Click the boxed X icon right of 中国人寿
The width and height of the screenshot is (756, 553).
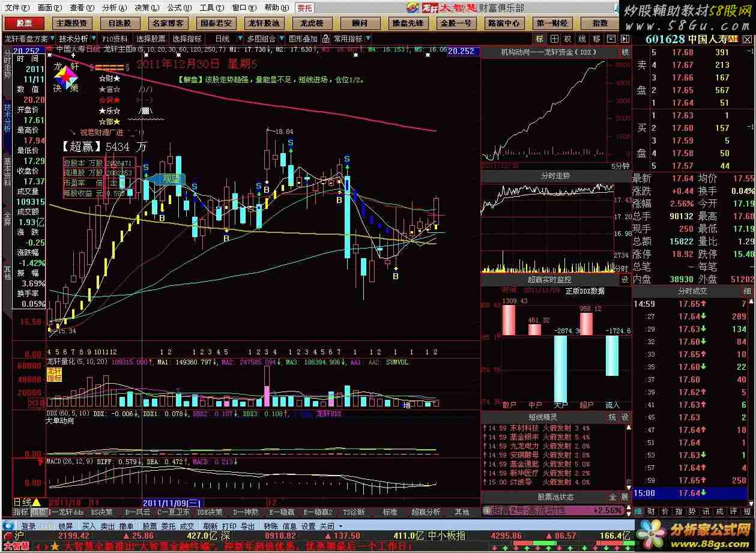748,40
